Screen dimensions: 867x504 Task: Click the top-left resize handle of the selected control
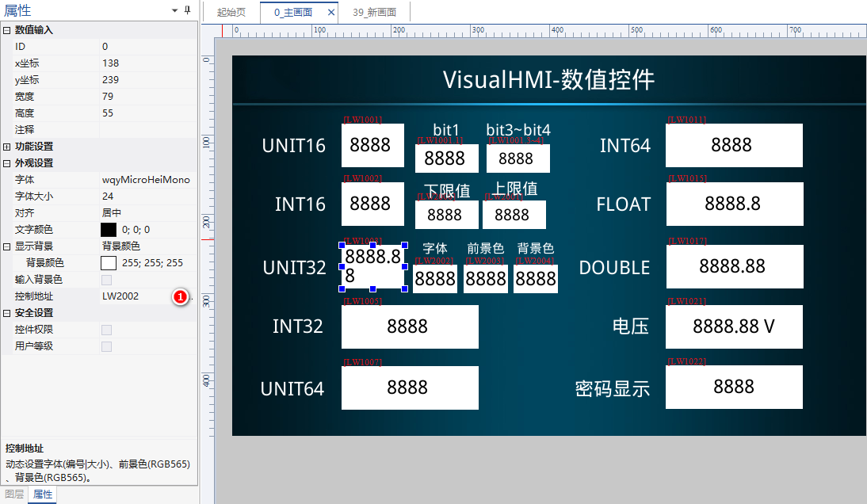pyautogui.click(x=342, y=246)
